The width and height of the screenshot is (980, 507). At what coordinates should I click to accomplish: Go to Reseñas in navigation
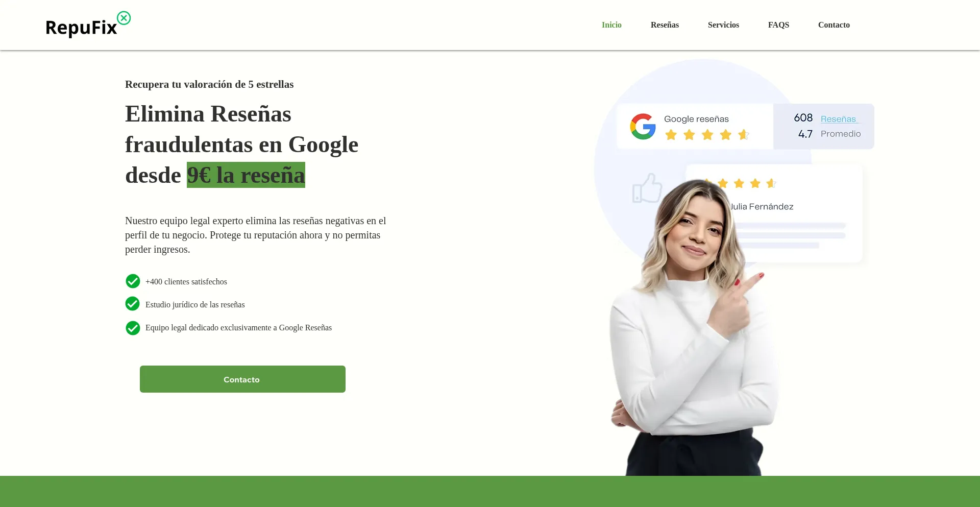[x=665, y=25]
